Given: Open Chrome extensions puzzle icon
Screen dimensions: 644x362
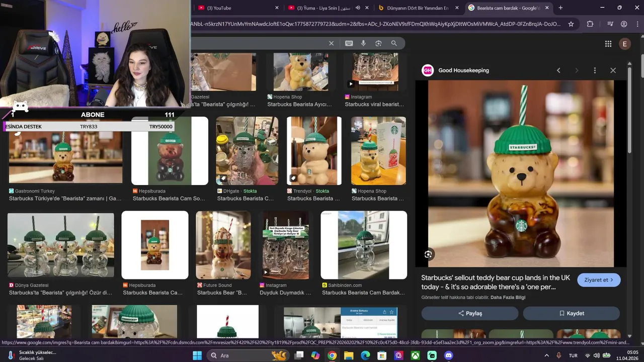Looking at the screenshot, I should coord(590,24).
